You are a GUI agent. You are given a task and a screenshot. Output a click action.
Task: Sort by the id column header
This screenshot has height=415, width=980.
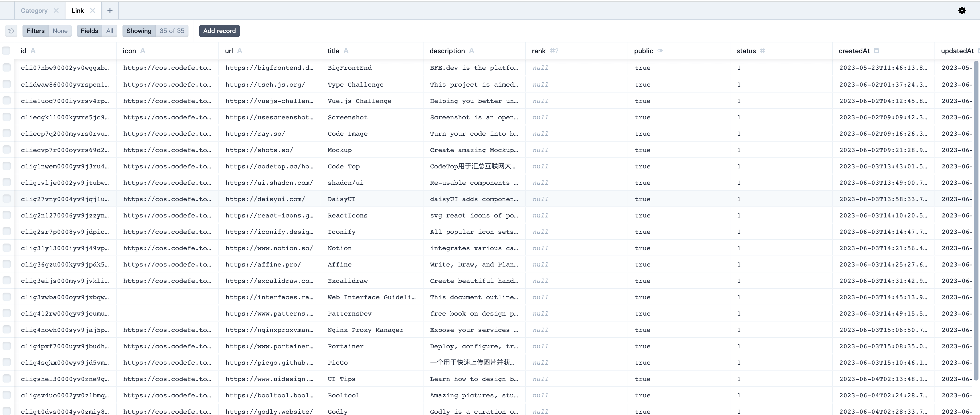point(65,51)
